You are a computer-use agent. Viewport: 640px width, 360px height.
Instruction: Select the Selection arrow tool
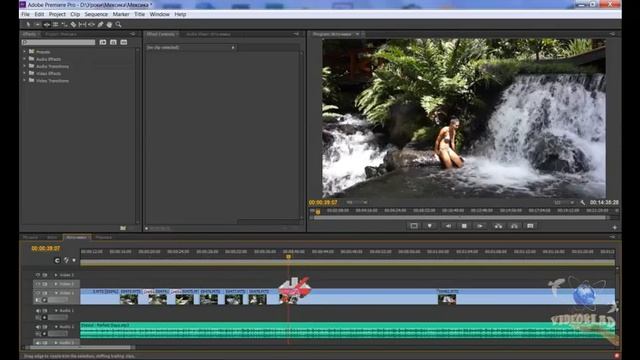click(28, 24)
